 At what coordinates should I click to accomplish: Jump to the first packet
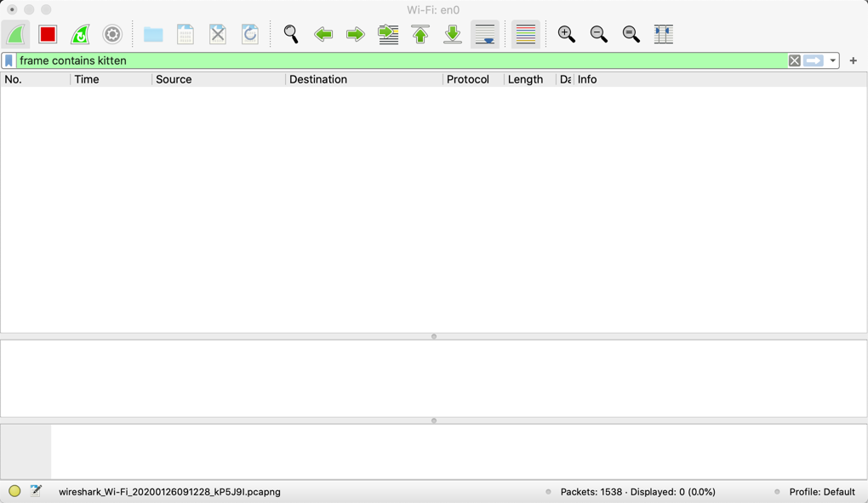(420, 34)
